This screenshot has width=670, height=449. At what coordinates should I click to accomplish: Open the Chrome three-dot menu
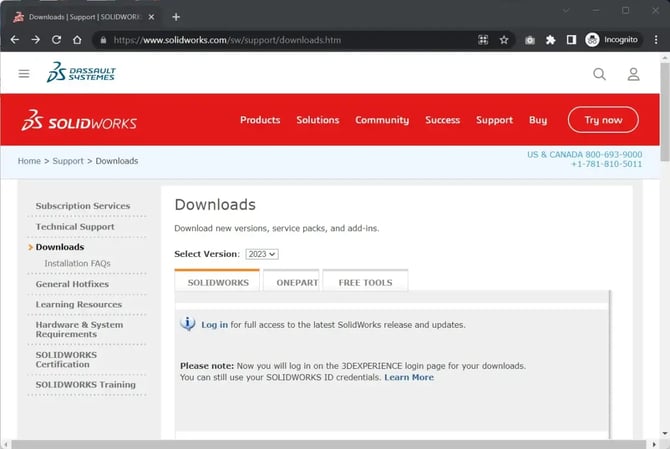click(654, 40)
